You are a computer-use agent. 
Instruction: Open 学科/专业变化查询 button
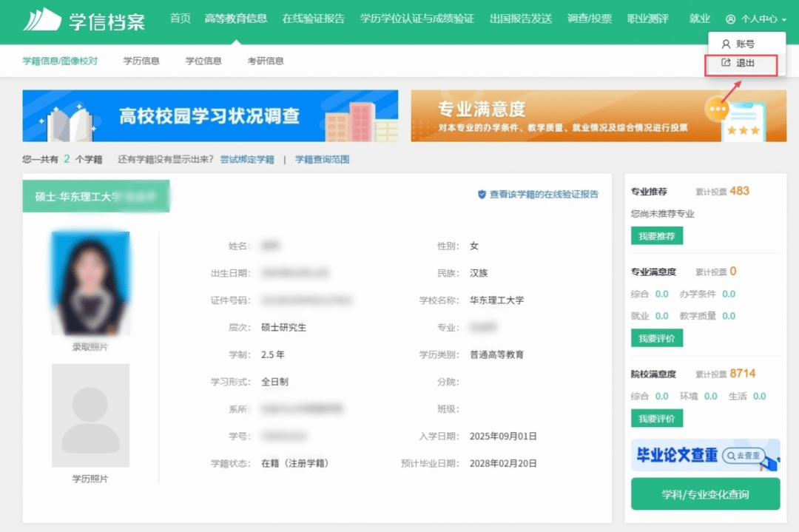point(705,494)
